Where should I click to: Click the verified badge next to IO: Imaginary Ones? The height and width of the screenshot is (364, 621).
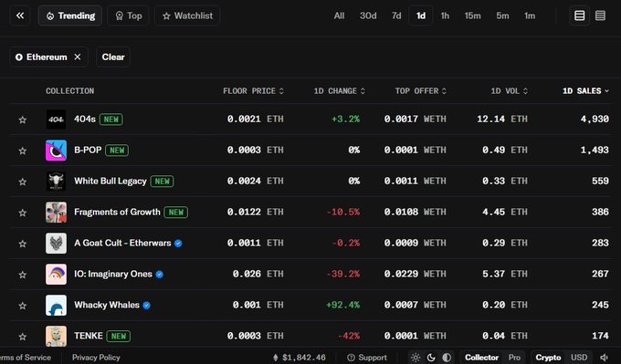tap(159, 275)
